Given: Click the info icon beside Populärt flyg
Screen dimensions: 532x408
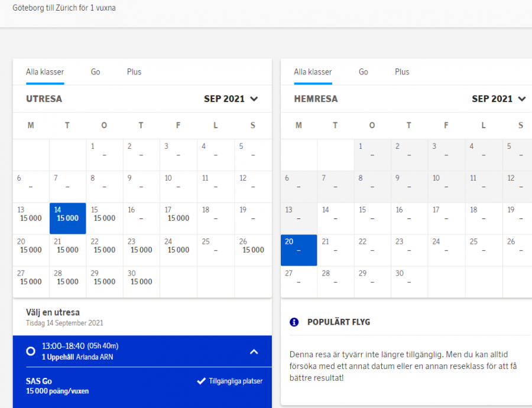Looking at the screenshot, I should tap(294, 322).
